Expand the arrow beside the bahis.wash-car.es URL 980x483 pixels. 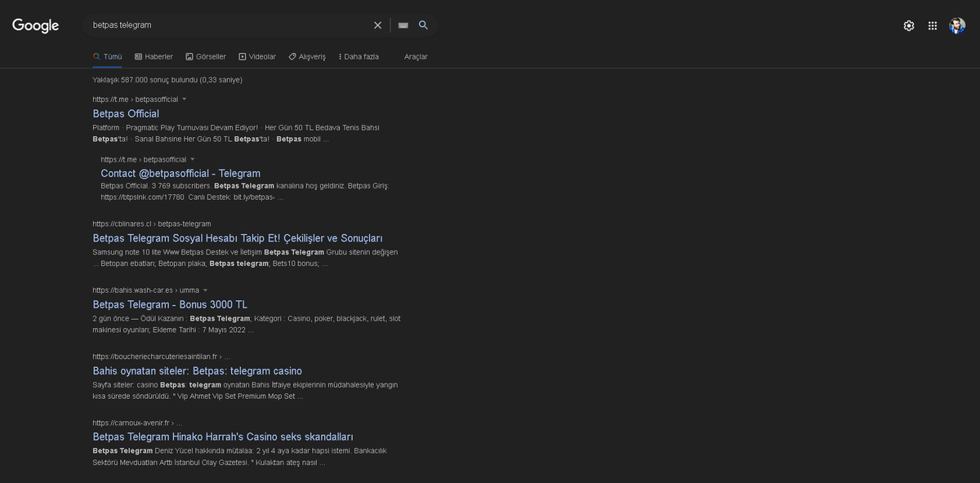[206, 290]
